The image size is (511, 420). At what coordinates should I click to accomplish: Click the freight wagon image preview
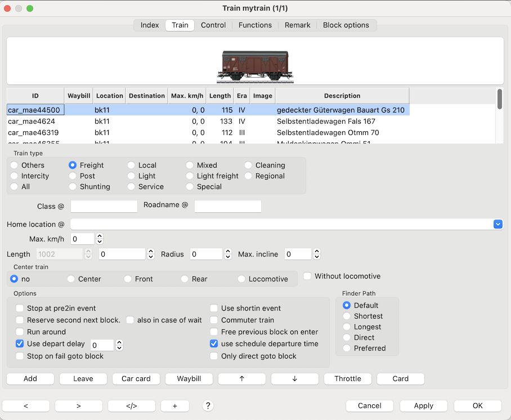point(255,65)
